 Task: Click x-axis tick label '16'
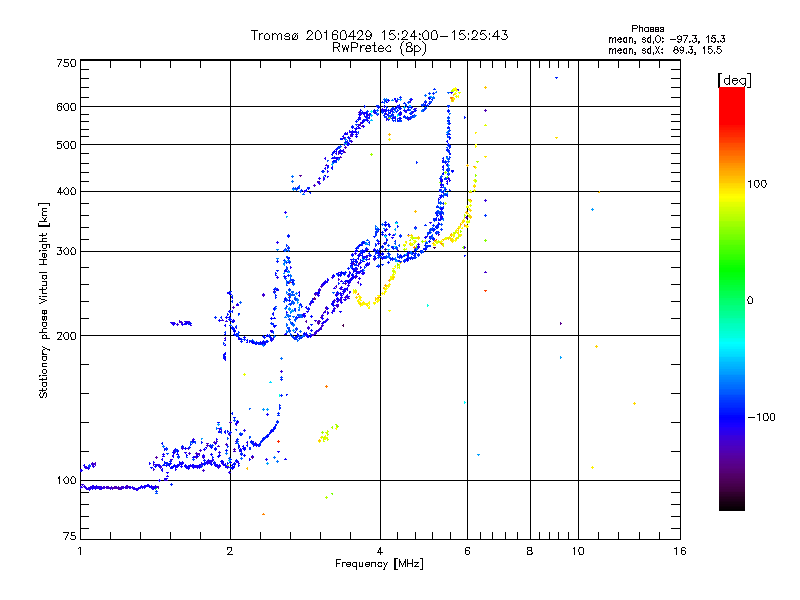(x=680, y=551)
